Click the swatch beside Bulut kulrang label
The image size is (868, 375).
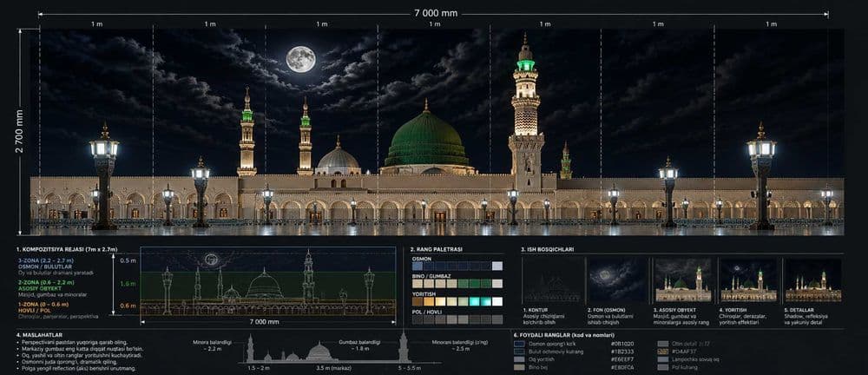point(519,352)
